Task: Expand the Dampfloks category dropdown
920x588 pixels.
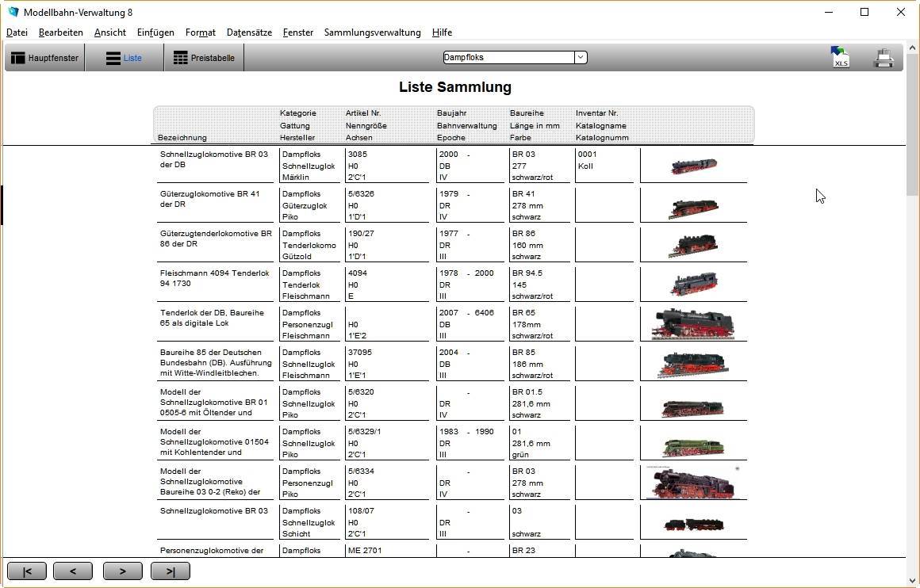Action: point(581,57)
